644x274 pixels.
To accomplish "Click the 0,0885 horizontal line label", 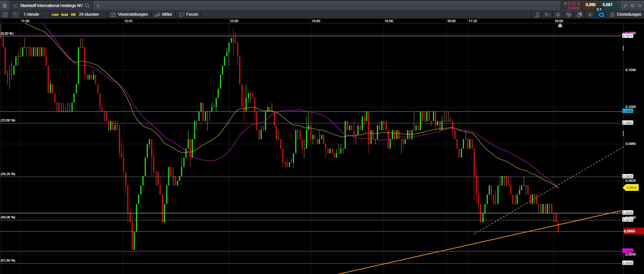I will (x=628, y=213).
